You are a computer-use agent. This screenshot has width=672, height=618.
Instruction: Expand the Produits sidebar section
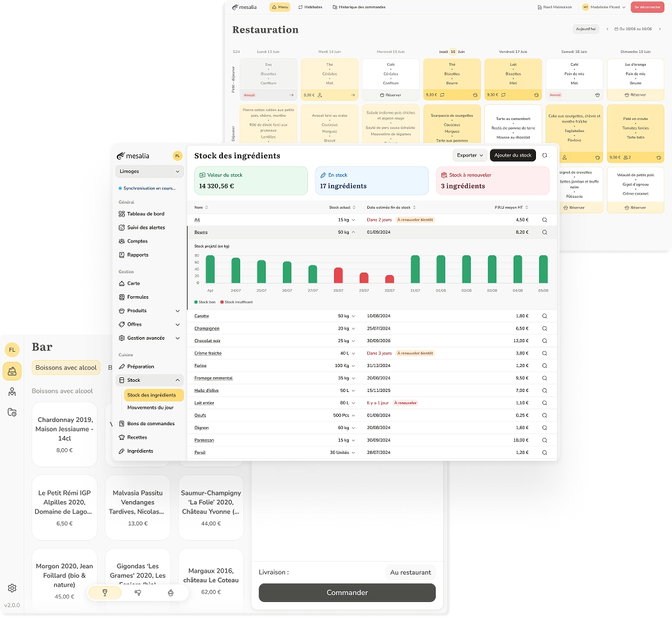tap(178, 311)
